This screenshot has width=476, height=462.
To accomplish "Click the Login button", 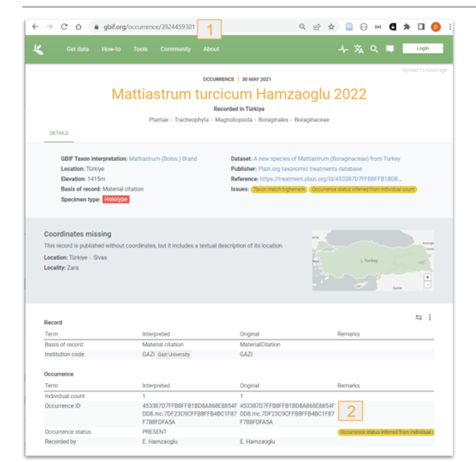I will (x=422, y=48).
